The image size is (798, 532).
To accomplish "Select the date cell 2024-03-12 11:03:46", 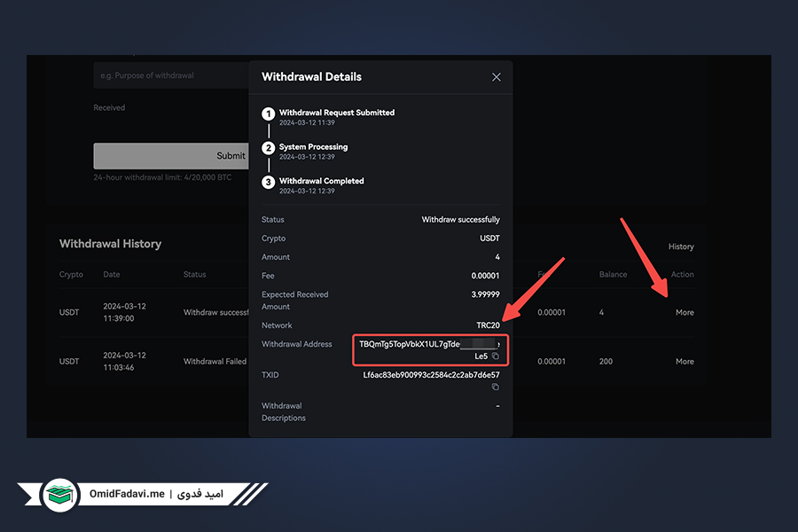I will coord(125,362).
